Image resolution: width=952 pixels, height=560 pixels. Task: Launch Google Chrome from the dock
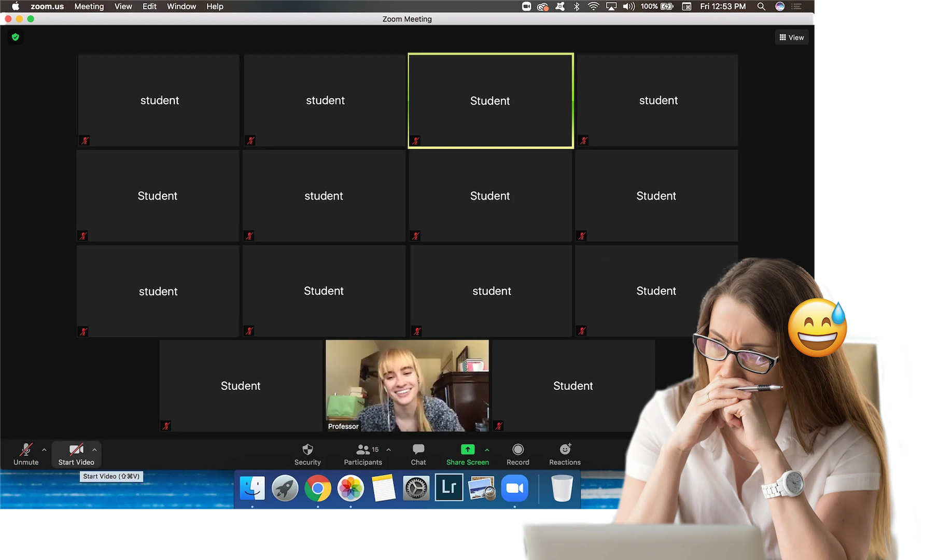[x=318, y=488]
